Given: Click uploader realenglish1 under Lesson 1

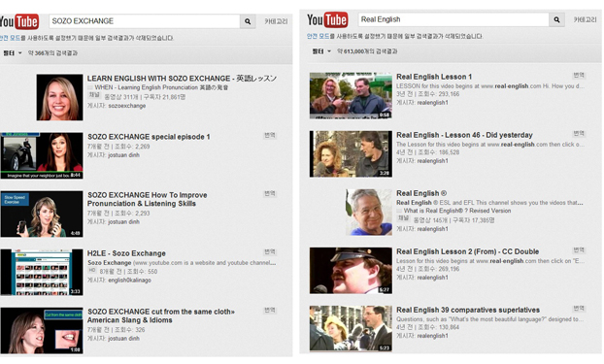Looking at the screenshot, I should (x=433, y=103).
